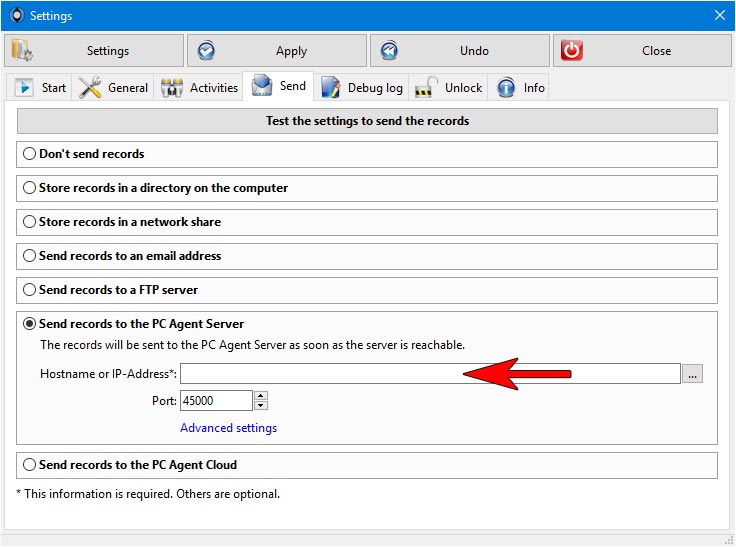Open General tab via wrench icon

pos(90,88)
